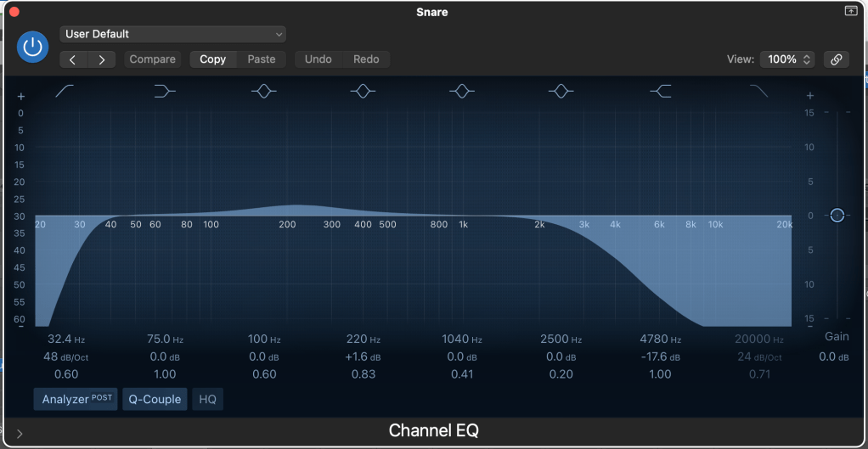Click the link icon button

[836, 59]
